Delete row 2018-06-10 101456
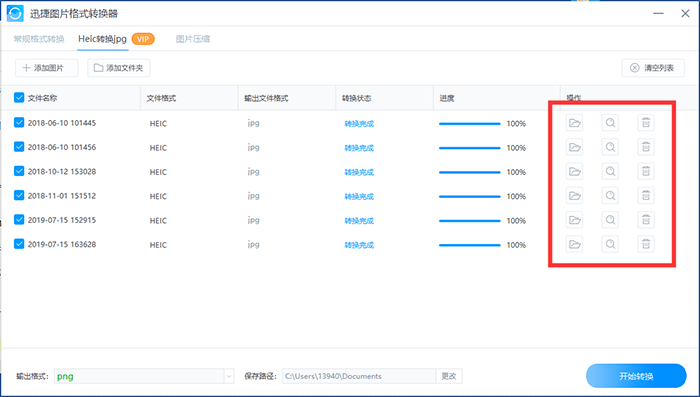 click(x=646, y=147)
